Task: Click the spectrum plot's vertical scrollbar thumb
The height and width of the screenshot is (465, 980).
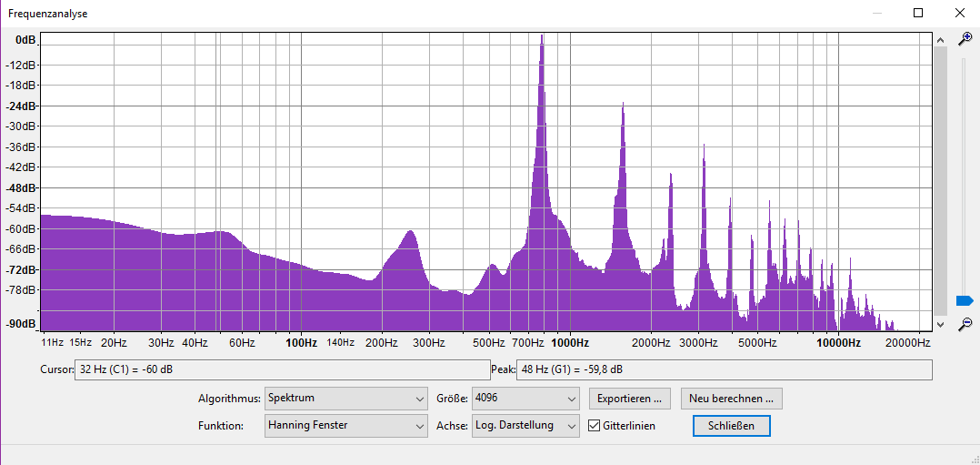Action: point(940,181)
